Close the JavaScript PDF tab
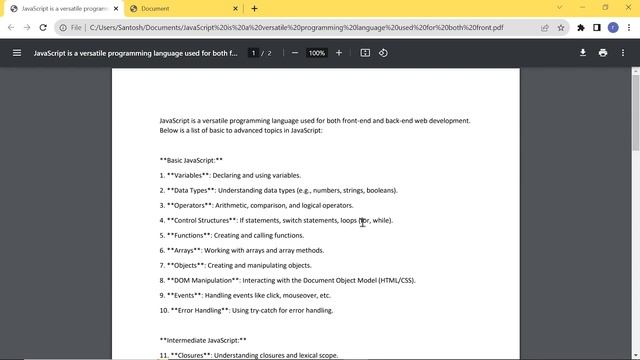This screenshot has width=640, height=360. tap(116, 9)
